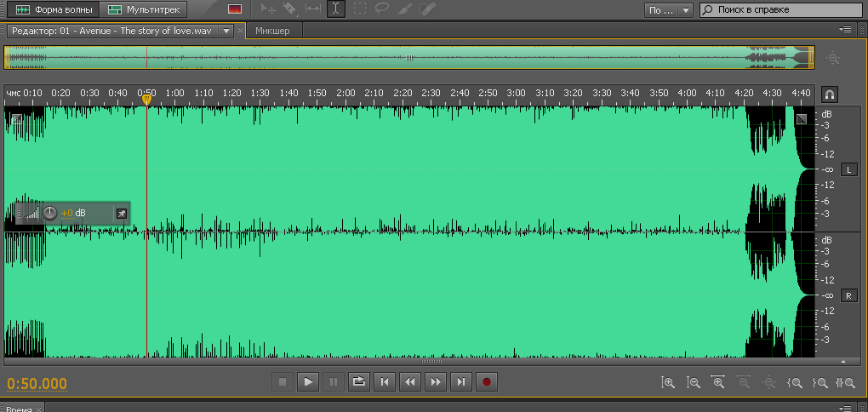Screen dimensions: 868x412
Task: Switch to the Микшер tab
Action: tap(272, 31)
